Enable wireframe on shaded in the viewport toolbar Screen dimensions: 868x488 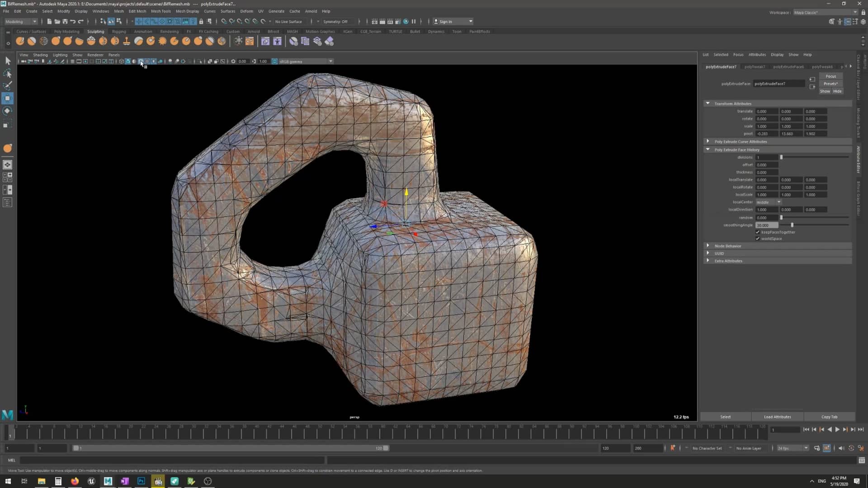pyautogui.click(x=141, y=61)
